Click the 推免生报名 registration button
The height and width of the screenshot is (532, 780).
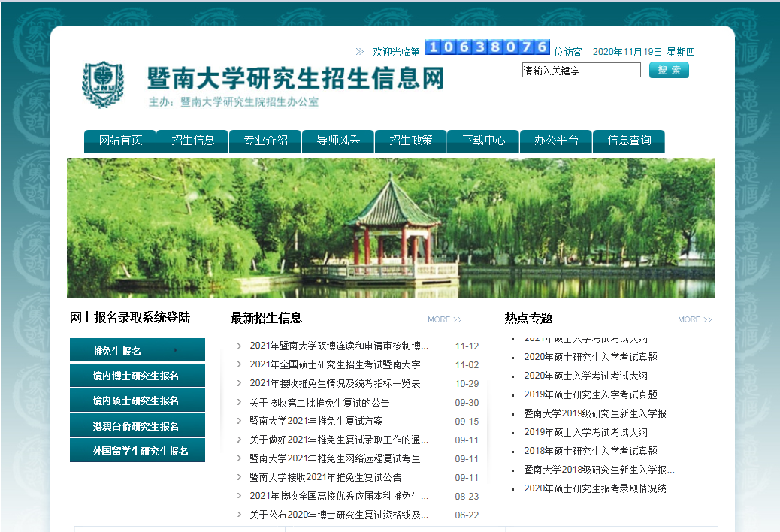[x=137, y=349]
